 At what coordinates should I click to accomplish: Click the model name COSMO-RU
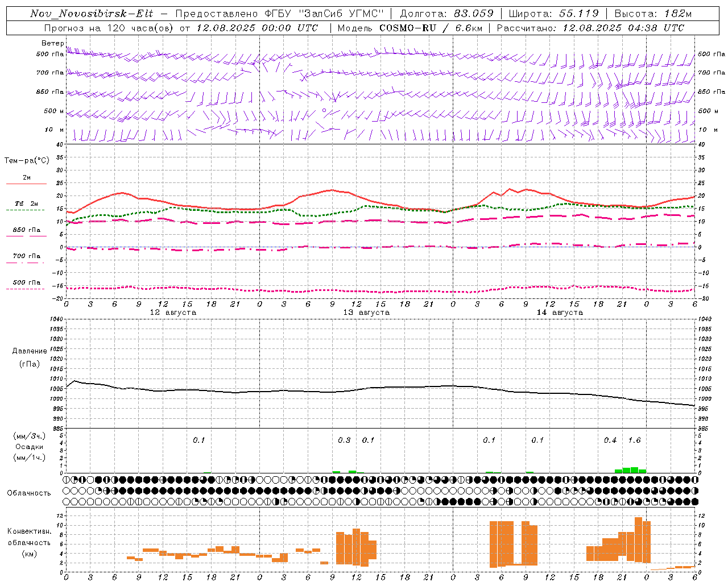tap(408, 28)
